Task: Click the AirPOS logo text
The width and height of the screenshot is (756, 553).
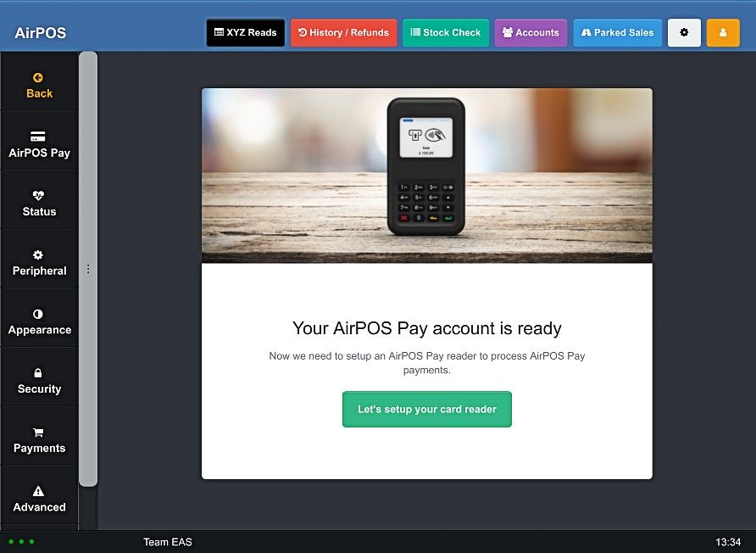Action: (41, 33)
